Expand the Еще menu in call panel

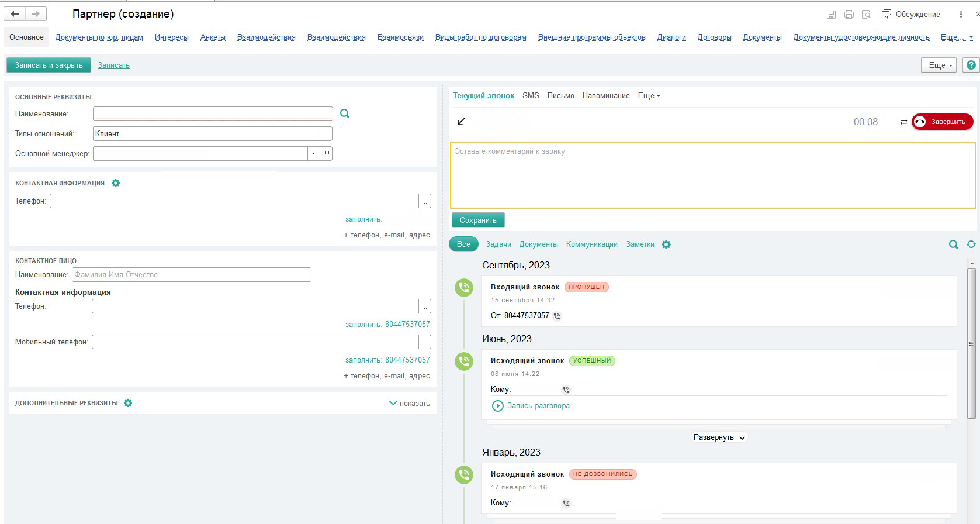649,96
